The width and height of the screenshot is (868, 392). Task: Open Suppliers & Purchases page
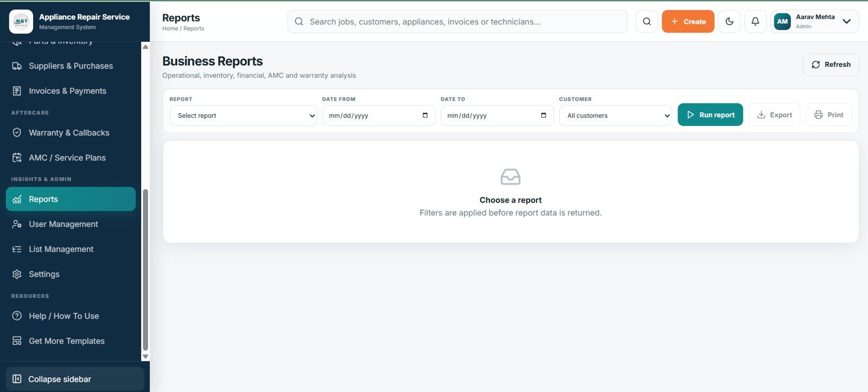[x=71, y=66]
